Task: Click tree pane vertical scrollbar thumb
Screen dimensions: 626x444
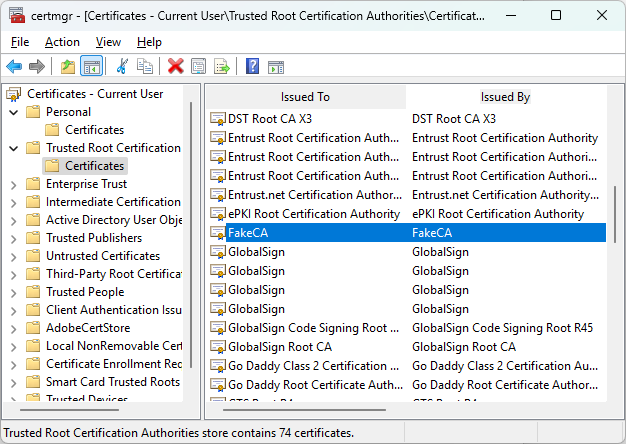Action: [x=191, y=235]
